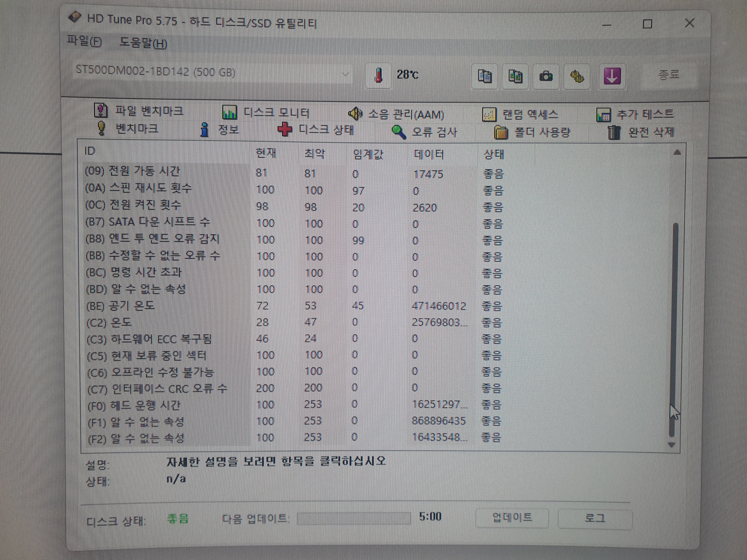Click the purple download arrow icon

coord(612,76)
